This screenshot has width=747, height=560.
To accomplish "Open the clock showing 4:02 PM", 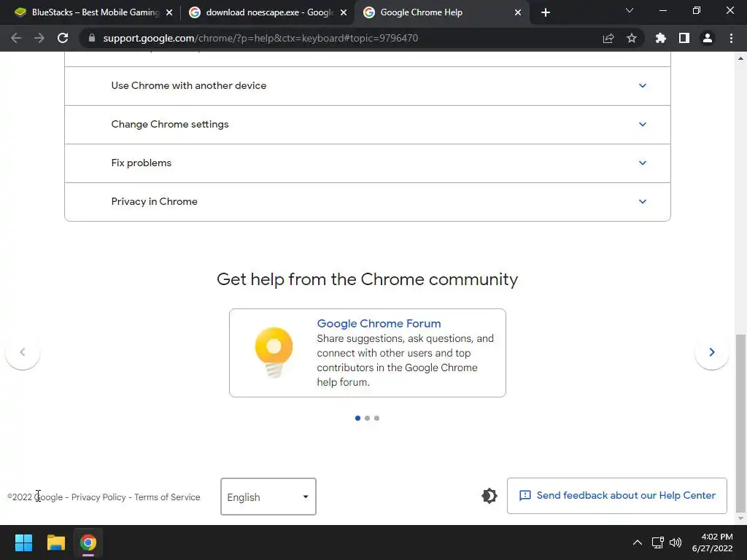I will point(712,542).
